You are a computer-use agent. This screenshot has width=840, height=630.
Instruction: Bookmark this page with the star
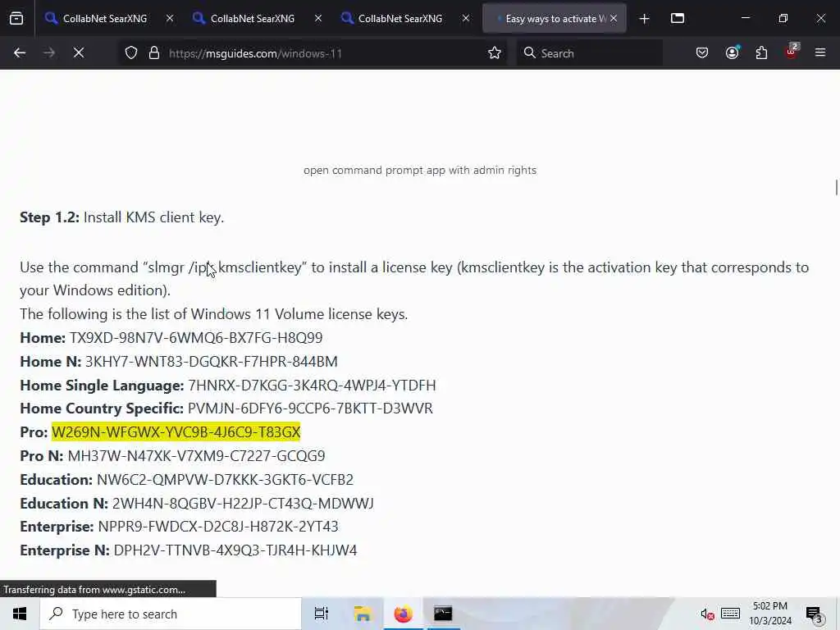point(495,53)
